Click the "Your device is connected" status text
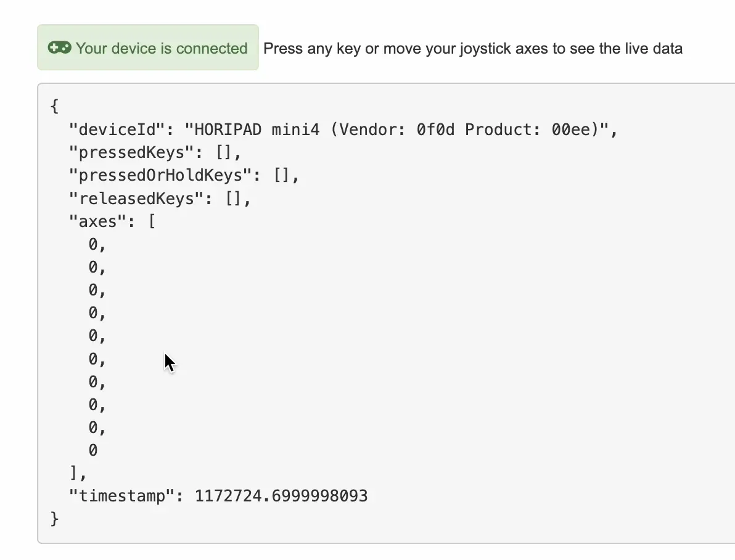735x560 pixels. pos(162,48)
